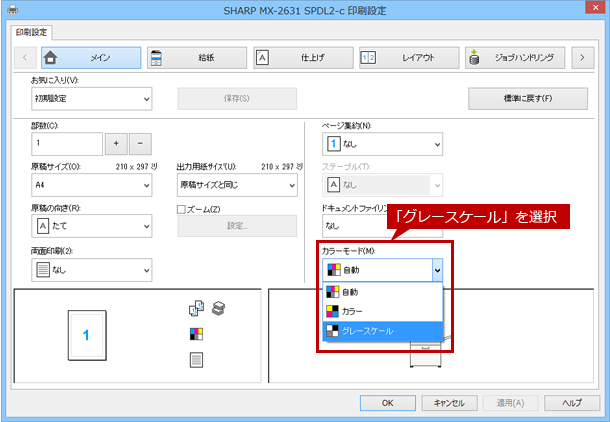610x422 pixels.
Task: Open the ページ集約 dropdown showing なし
Action: pos(382,144)
